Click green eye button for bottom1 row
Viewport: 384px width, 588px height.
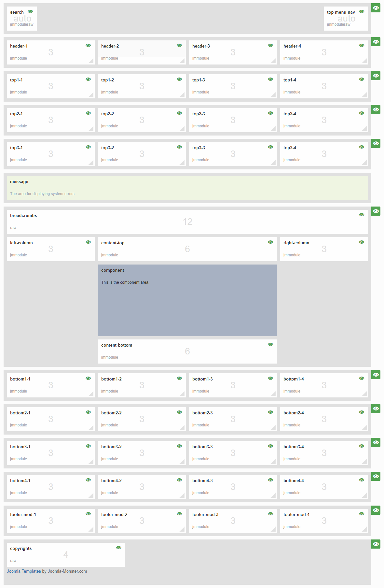(376, 375)
